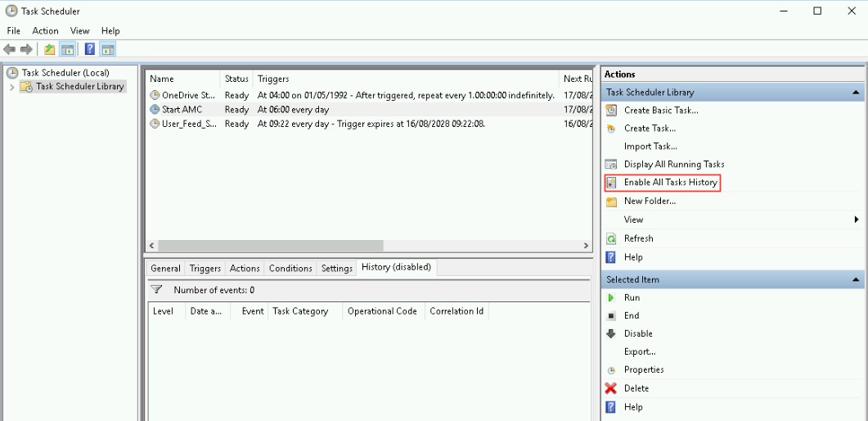Viewport: 868px width, 421px height.
Task: Toggle the Show/Hide Console Tree toolbar icon
Action: 68,49
